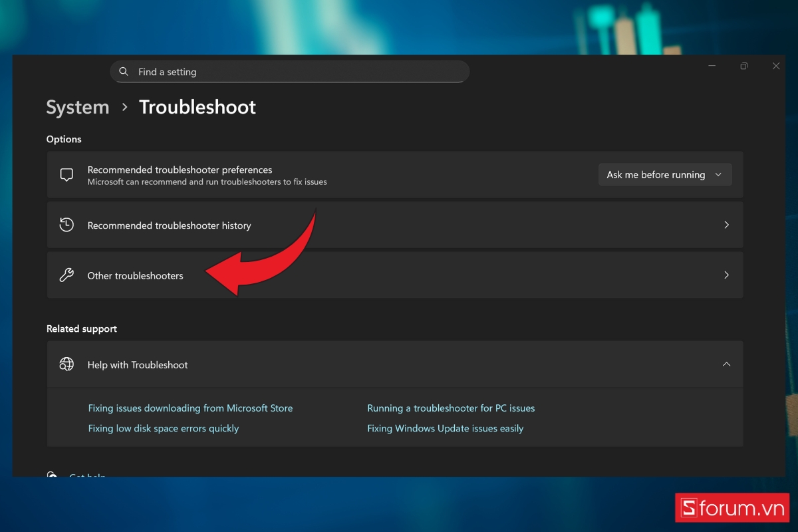Click the magnifier icon in the search box

point(124,71)
